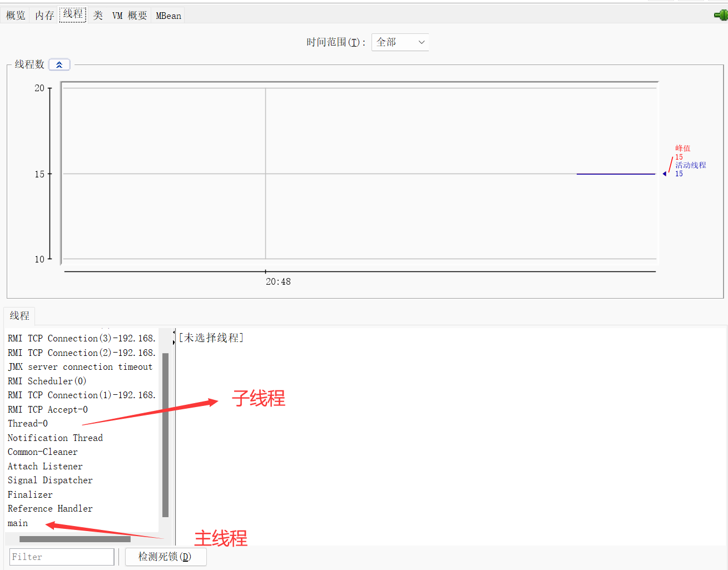
Task: Select RMI TCP Connection(2) thread
Action: [x=82, y=353]
